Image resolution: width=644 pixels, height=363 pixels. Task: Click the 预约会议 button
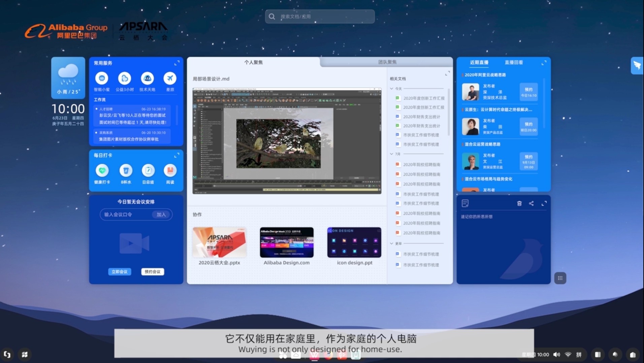point(153,272)
